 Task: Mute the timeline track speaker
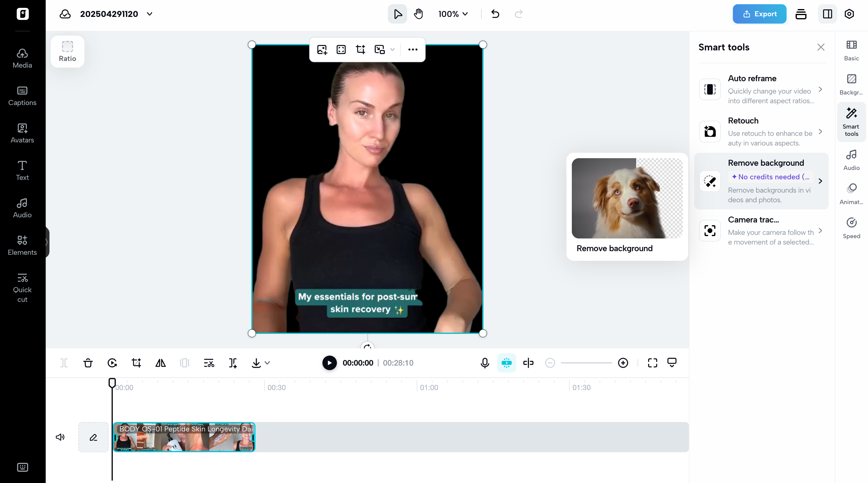pyautogui.click(x=60, y=437)
